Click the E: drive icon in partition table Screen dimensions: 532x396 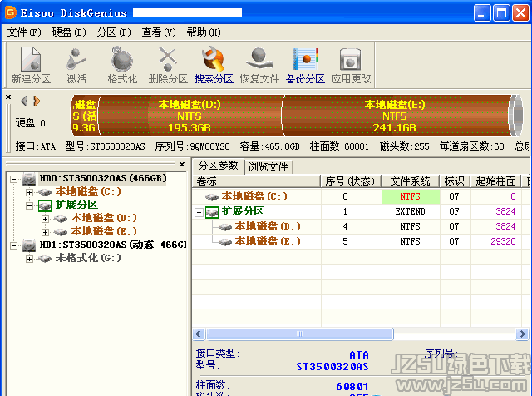click(225, 242)
